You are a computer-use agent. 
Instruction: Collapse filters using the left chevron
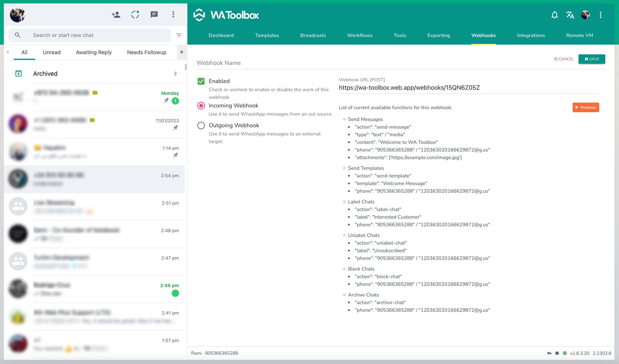(x=8, y=52)
